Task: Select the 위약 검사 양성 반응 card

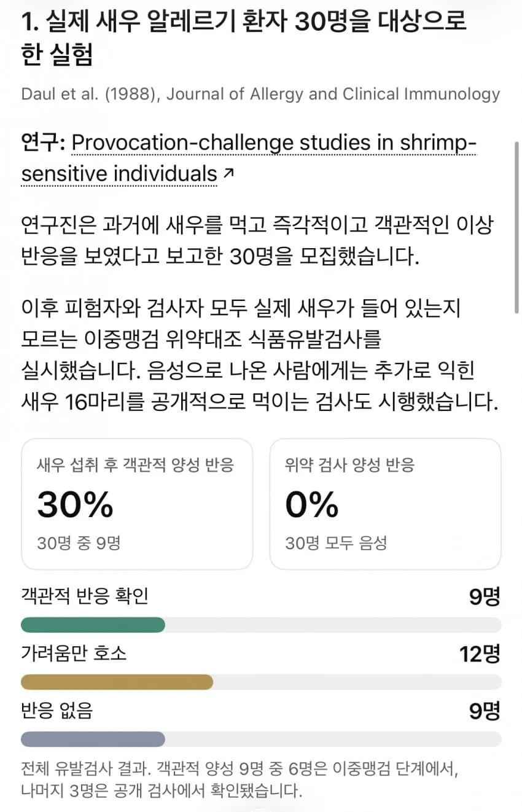Action: (385, 504)
